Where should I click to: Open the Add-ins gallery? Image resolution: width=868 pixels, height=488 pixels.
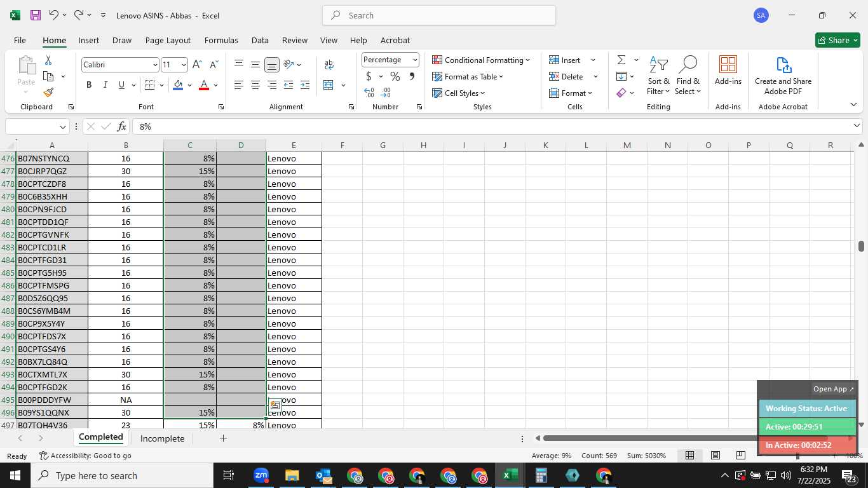[x=728, y=70]
